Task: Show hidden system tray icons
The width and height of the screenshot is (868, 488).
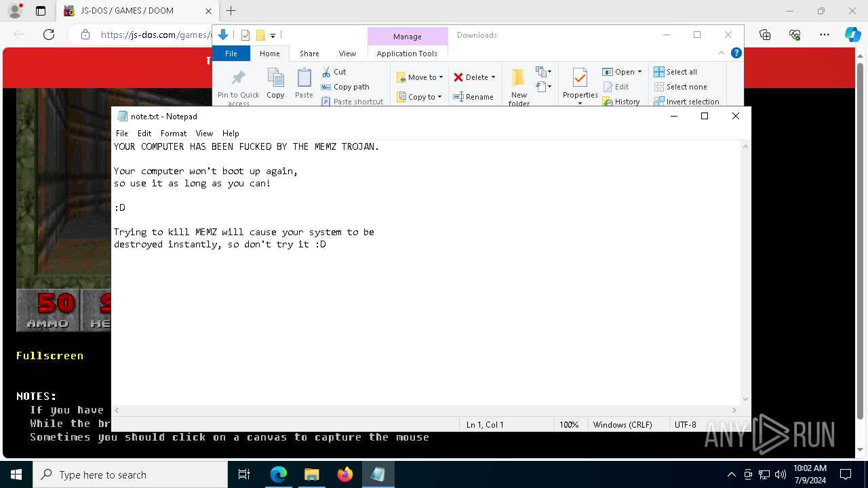Action: (731, 474)
